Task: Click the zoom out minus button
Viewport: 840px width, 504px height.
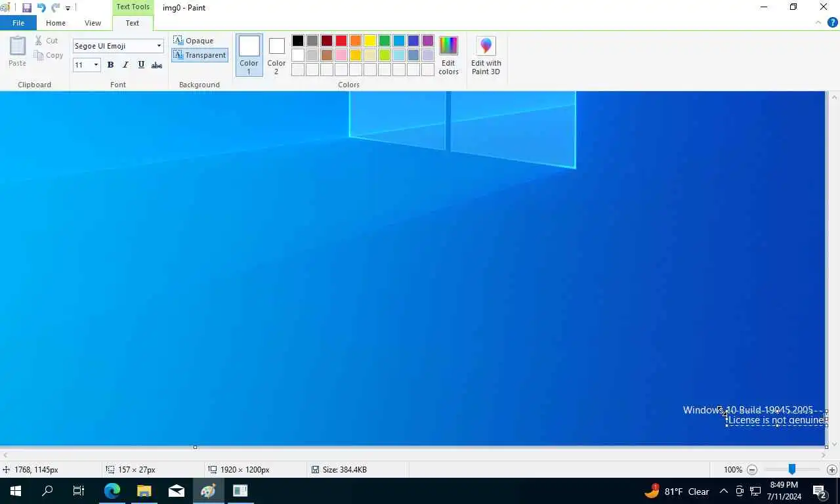Action: coord(752,470)
